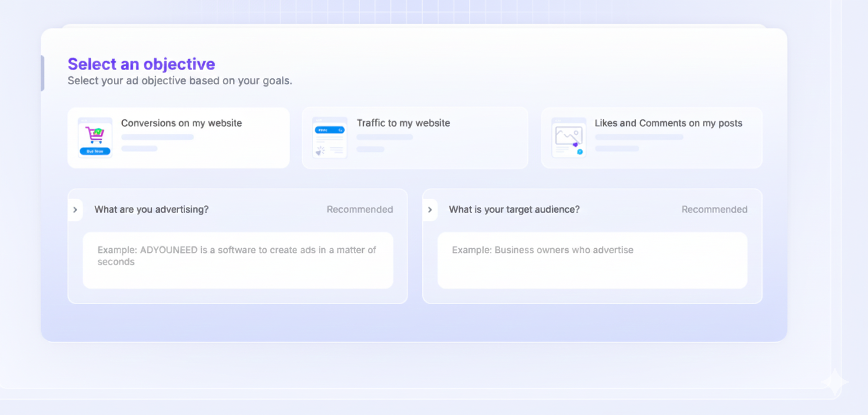Click the image post icon for Likes
Image resolution: width=868 pixels, height=415 pixels.
click(x=568, y=138)
